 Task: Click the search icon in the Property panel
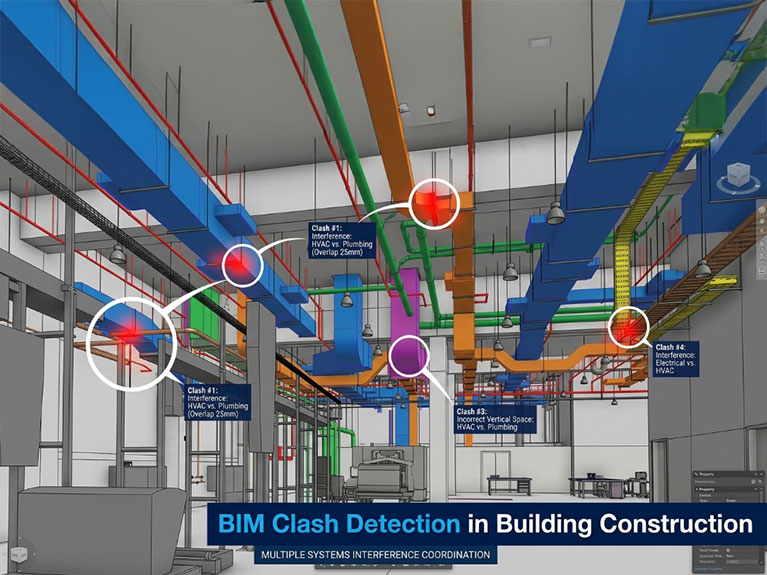click(x=760, y=482)
